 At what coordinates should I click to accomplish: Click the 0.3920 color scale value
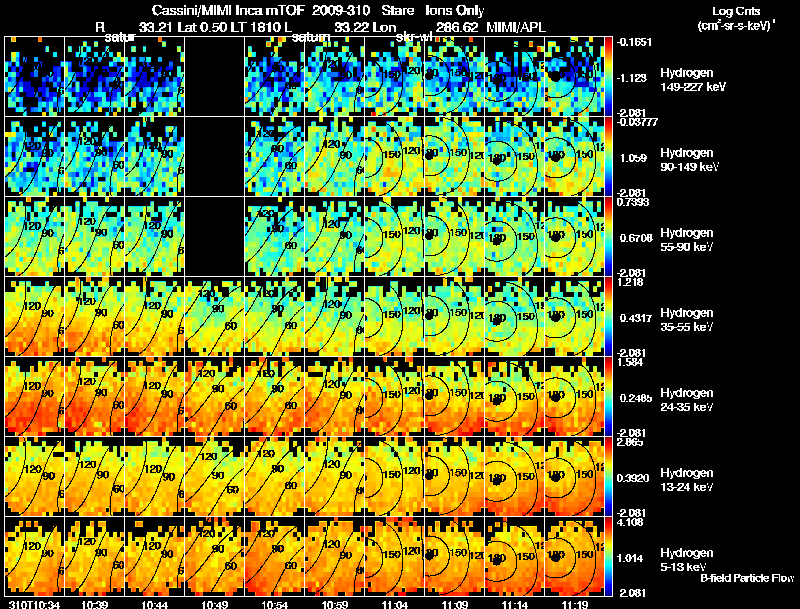[x=633, y=478]
